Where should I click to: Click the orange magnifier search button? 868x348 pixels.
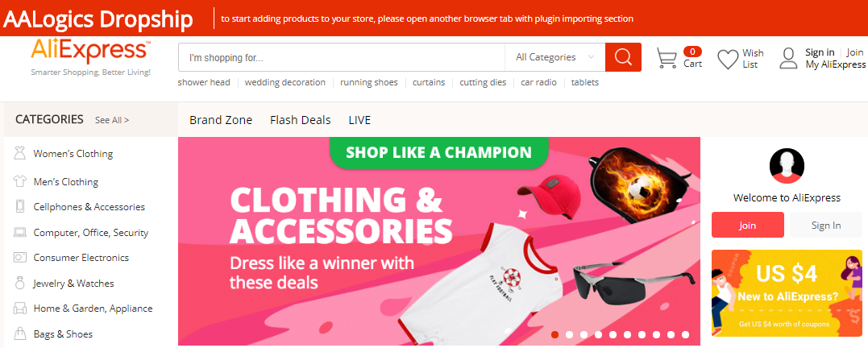pos(623,57)
